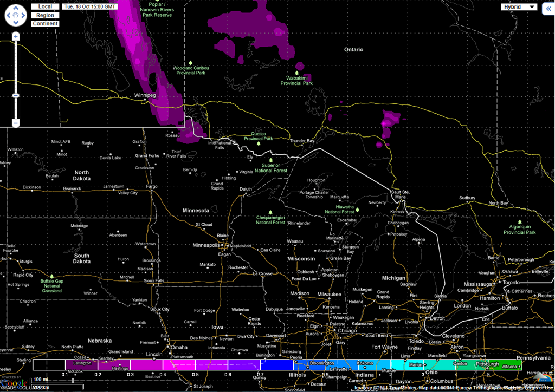Collapse the side panel with double-chevron button
The height and width of the screenshot is (392, 555).
pyautogui.click(x=548, y=9)
